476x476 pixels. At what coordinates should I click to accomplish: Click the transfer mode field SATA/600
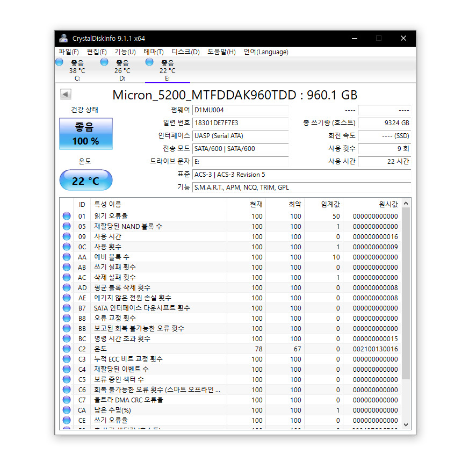coord(241,149)
